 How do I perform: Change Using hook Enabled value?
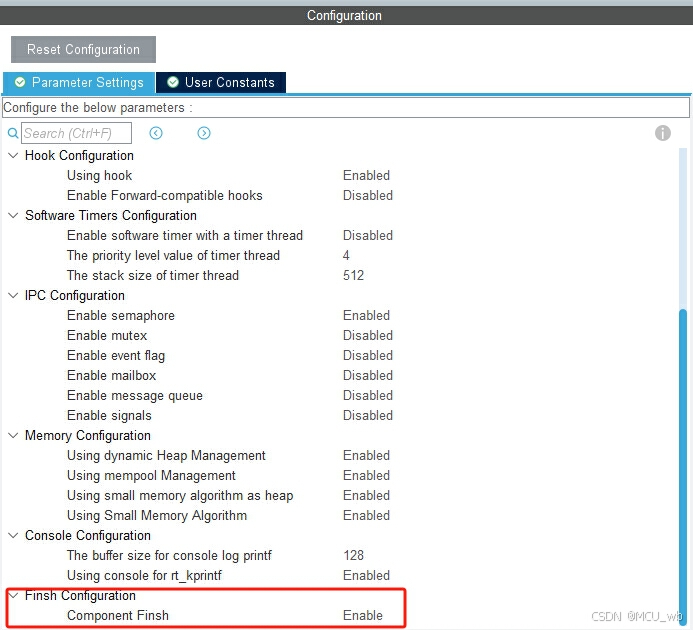[x=366, y=176]
